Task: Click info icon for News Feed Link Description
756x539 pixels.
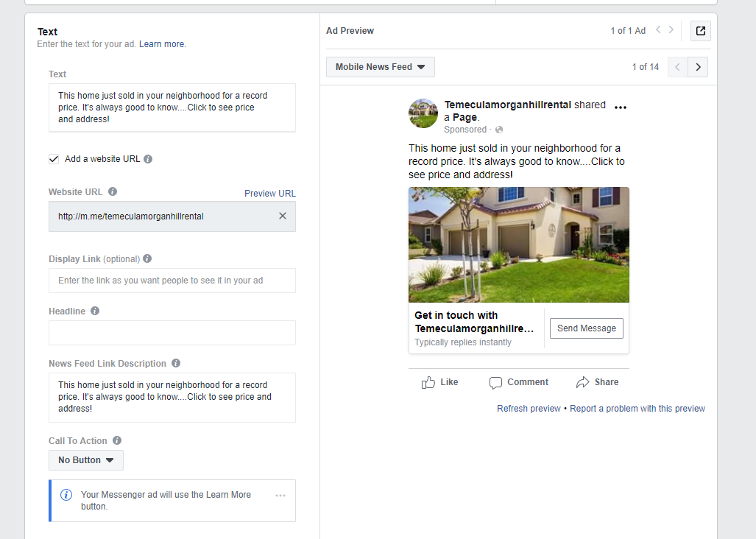Action: [176, 363]
